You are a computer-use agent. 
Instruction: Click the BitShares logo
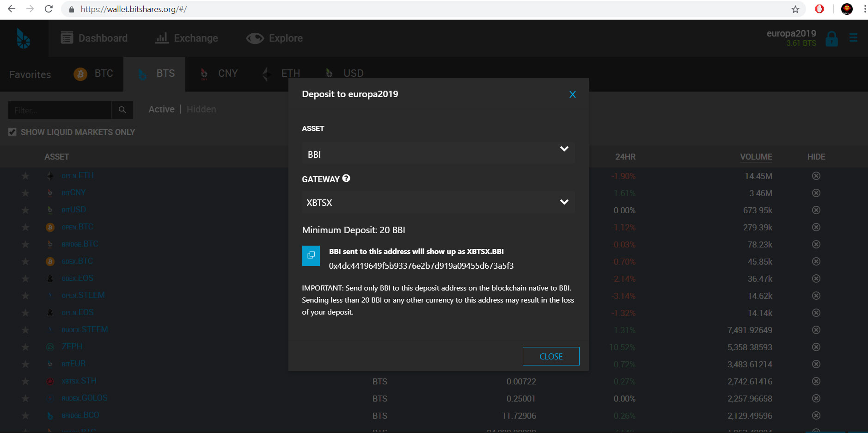coord(23,38)
